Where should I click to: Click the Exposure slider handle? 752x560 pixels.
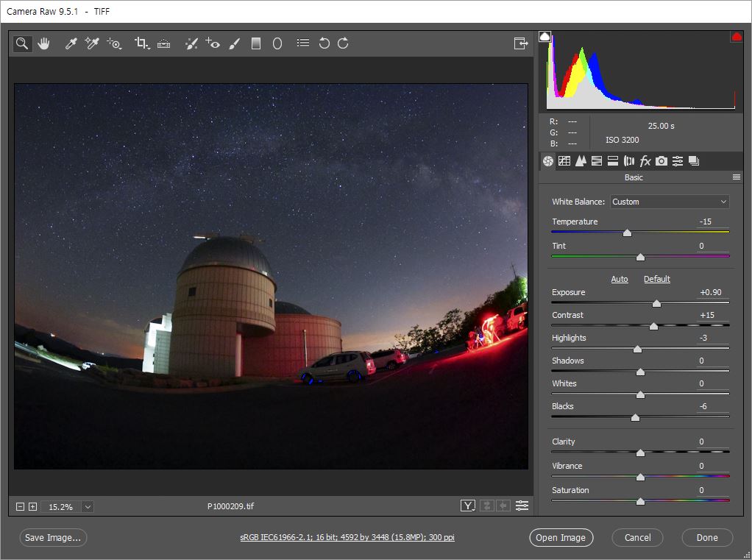point(656,303)
